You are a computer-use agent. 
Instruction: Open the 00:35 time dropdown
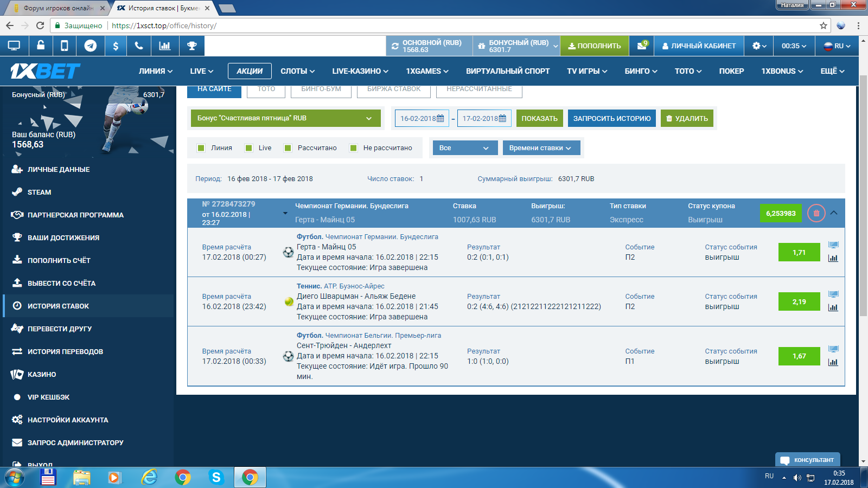point(794,46)
